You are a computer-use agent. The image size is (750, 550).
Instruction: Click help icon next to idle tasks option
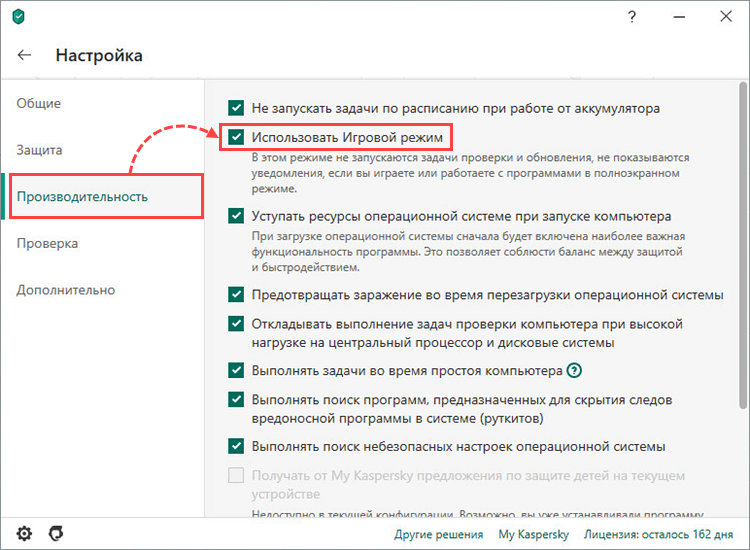[x=574, y=370]
